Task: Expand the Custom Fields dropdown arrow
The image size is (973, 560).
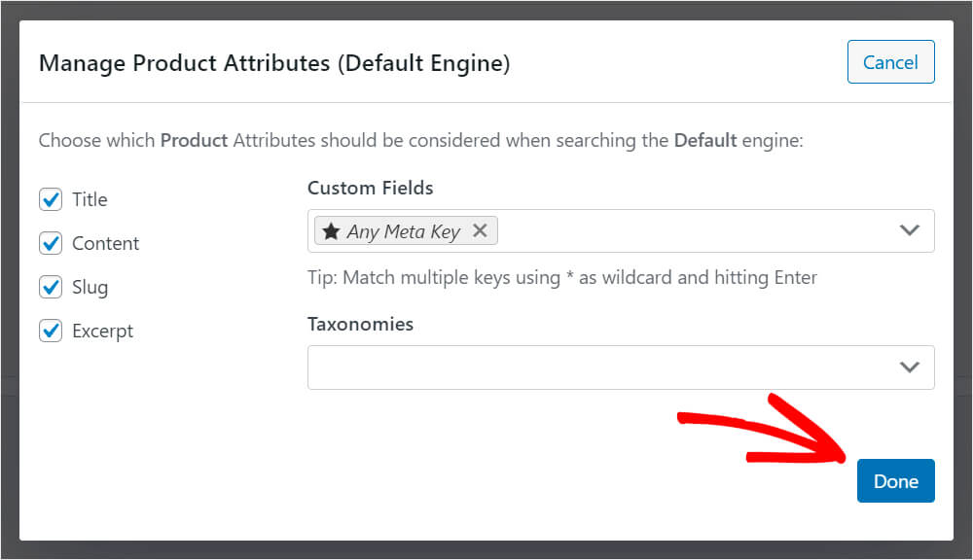Action: coord(909,230)
